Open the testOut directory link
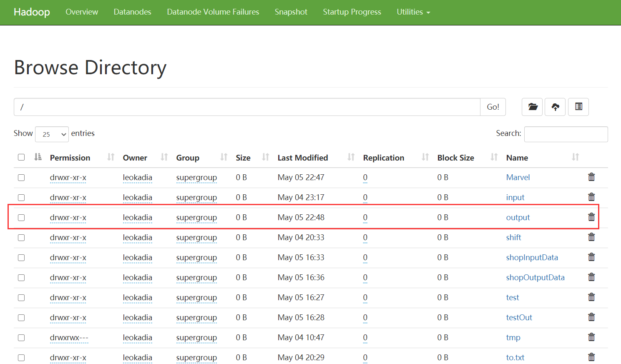Image resolution: width=621 pixels, height=364 pixels. [x=519, y=317]
